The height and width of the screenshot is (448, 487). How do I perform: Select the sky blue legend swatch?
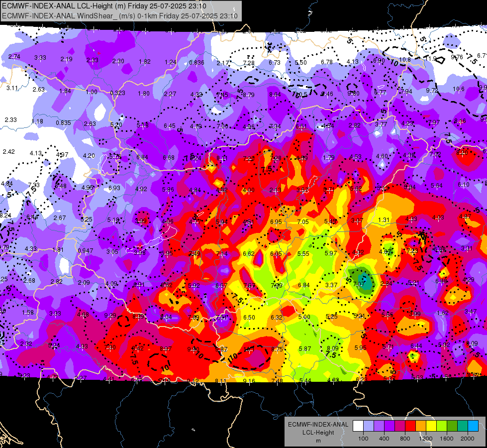(473, 426)
